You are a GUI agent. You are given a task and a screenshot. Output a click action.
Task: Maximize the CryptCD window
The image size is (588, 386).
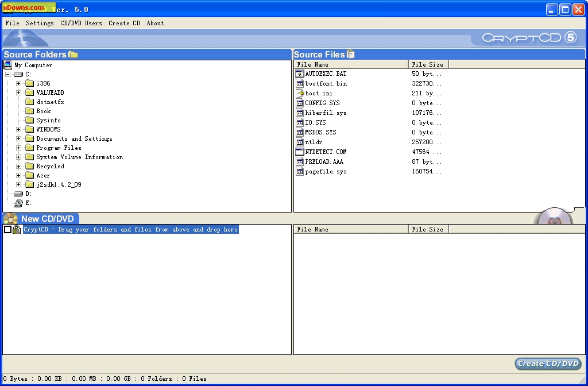(565, 10)
